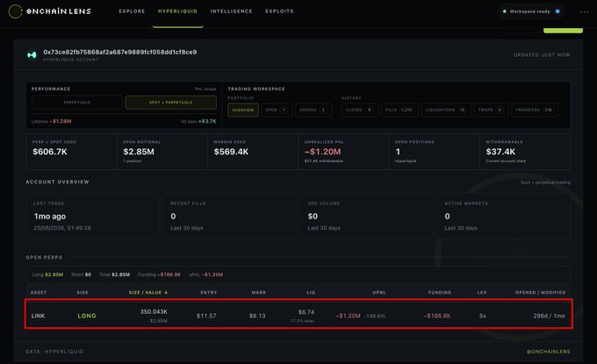Click the $569.4K Margin Used card
The image size is (597, 364).
[253, 152]
